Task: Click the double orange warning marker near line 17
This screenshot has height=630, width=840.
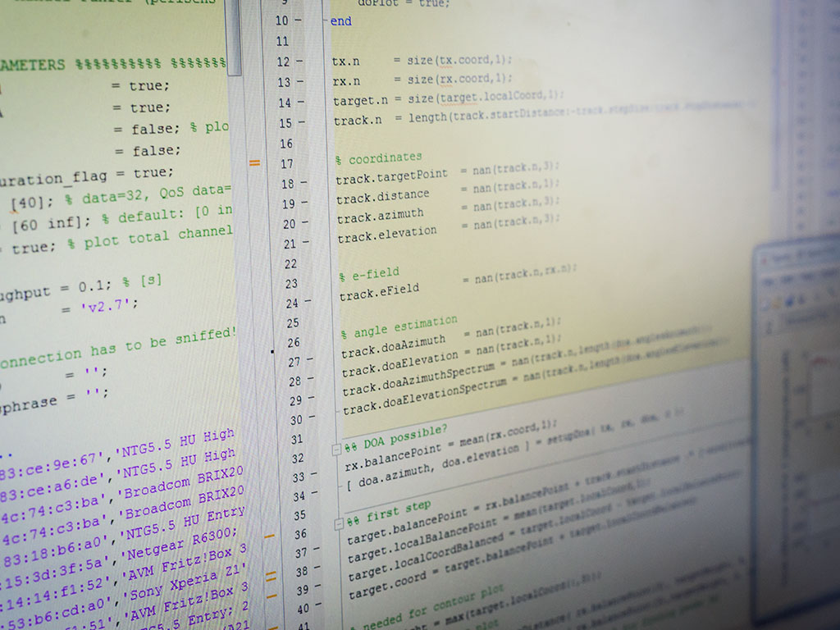Action: (254, 162)
